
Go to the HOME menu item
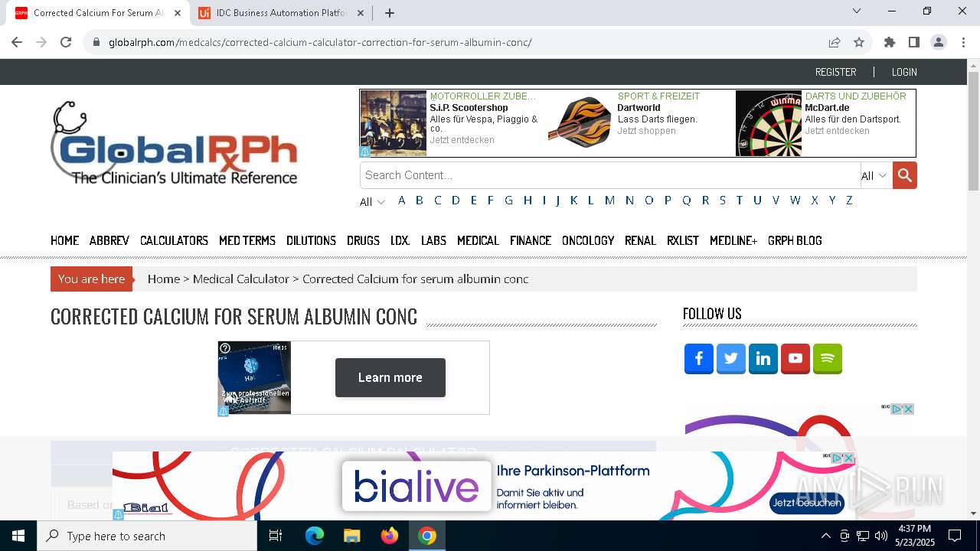[65, 240]
